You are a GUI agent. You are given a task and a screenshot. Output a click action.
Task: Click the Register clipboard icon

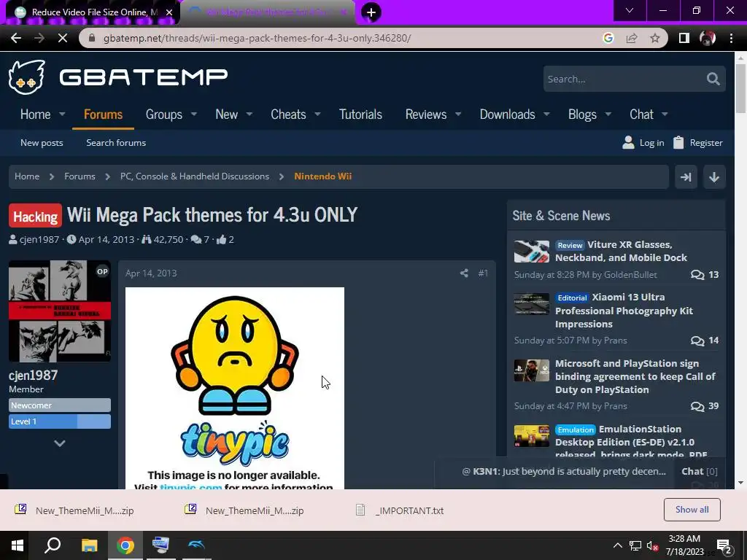(x=678, y=142)
